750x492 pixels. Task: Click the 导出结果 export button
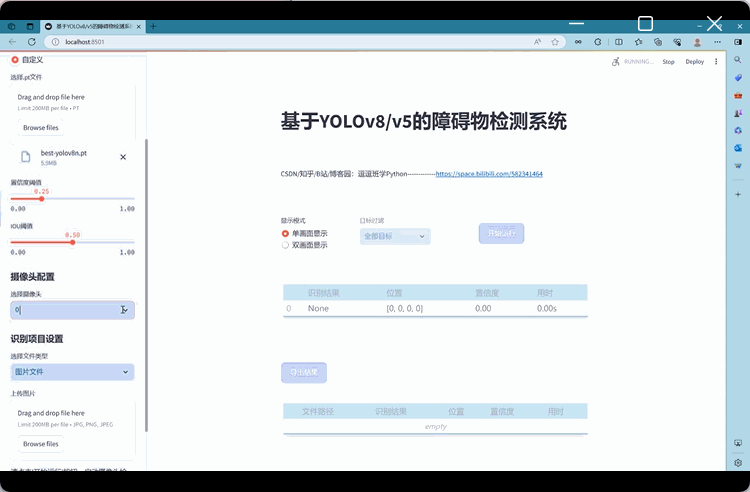pyautogui.click(x=304, y=372)
